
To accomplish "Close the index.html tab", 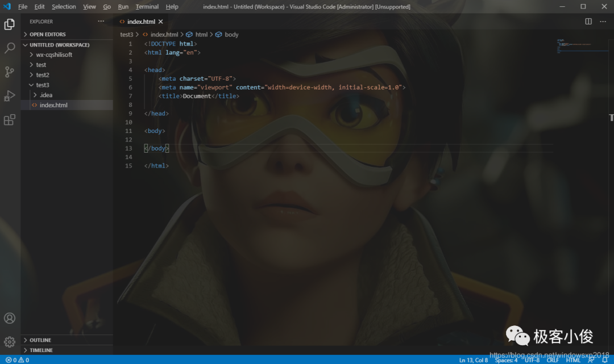I will coord(160,22).
